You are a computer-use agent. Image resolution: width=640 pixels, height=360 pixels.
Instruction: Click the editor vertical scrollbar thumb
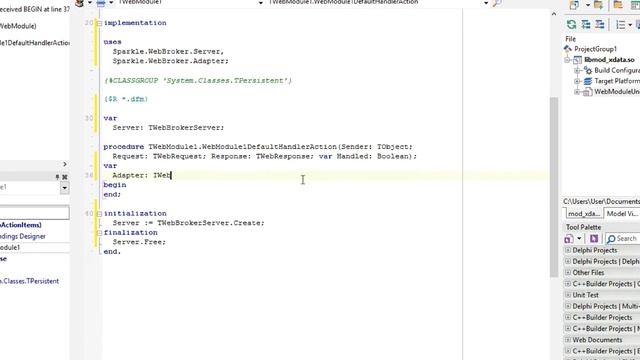pos(554,187)
